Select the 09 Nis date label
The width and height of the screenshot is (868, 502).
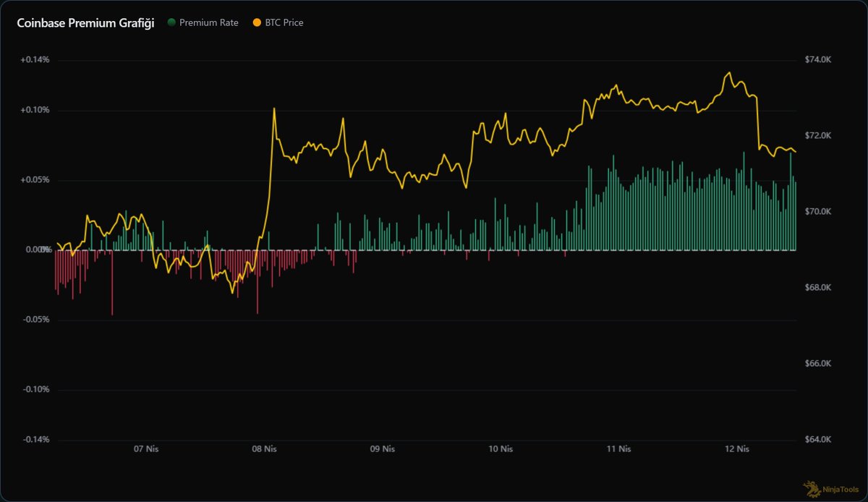(383, 449)
